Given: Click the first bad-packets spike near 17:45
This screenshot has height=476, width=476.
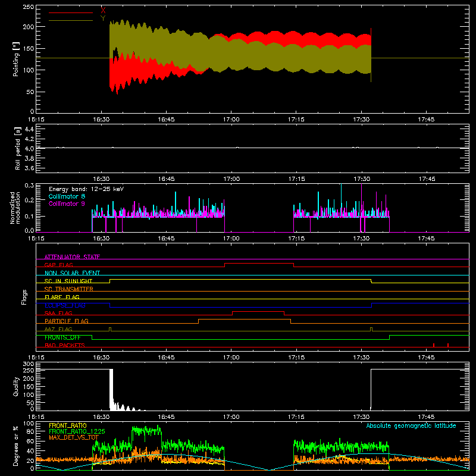Looking at the screenshot, I should point(434,345).
